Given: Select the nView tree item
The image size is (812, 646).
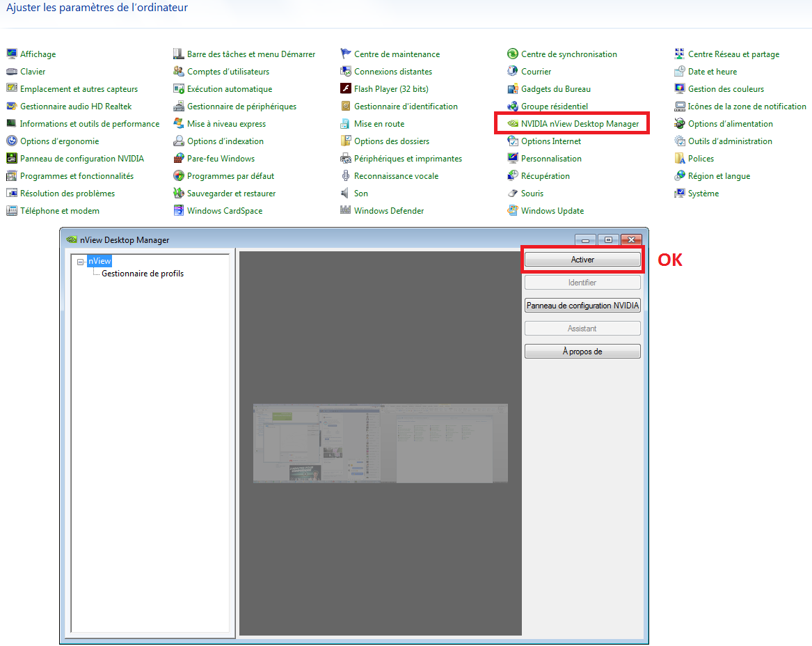Looking at the screenshot, I should pos(99,261).
